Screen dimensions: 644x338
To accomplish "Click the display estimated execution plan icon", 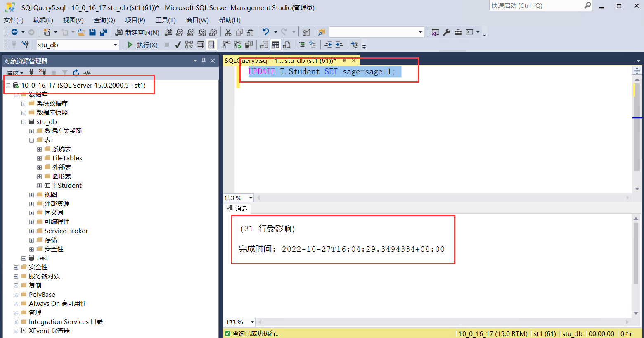I will tap(189, 45).
